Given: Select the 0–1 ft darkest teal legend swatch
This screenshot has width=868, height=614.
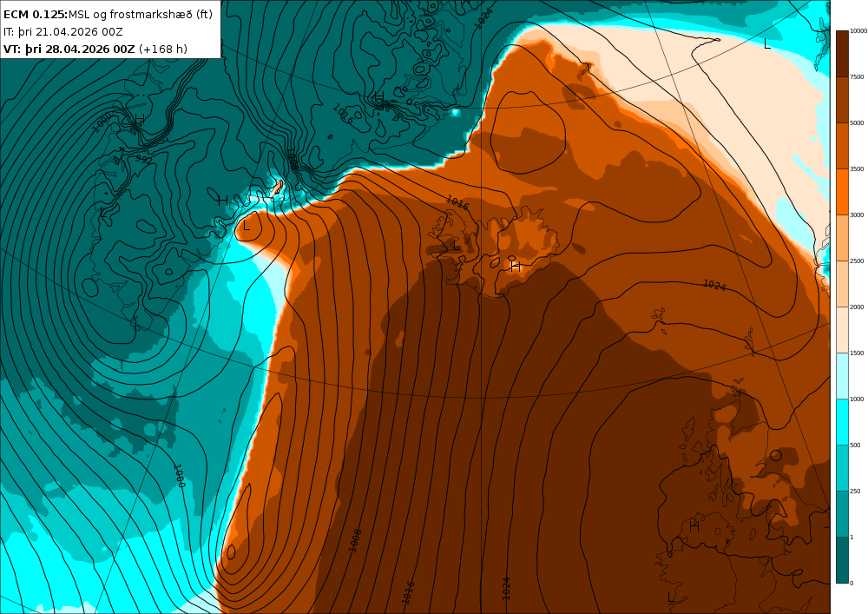Looking at the screenshot, I should (x=841, y=559).
